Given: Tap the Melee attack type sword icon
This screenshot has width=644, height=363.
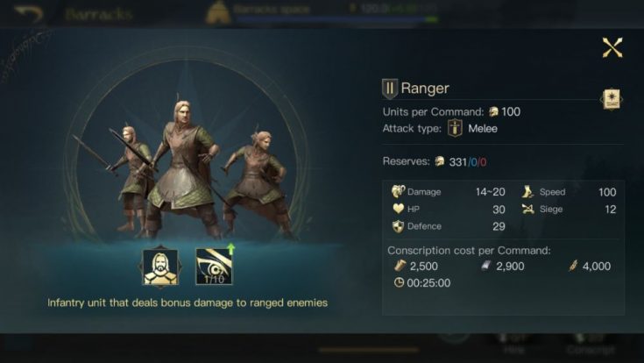Looking at the screenshot, I should [x=455, y=128].
